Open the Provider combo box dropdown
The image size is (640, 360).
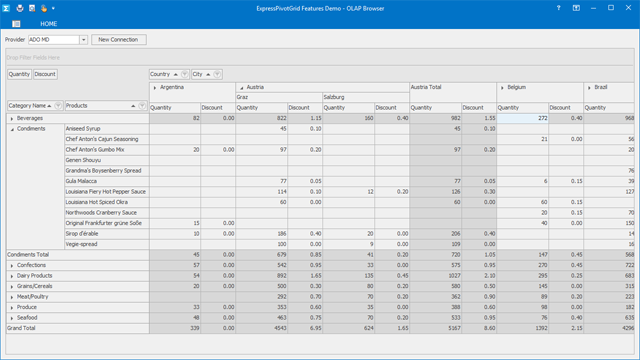point(83,40)
